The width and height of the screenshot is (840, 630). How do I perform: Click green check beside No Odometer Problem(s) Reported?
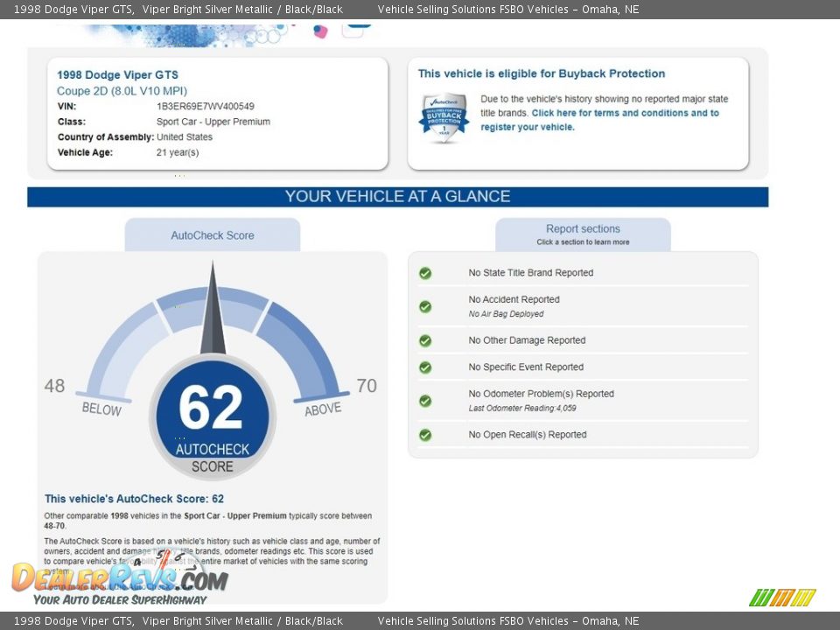(x=425, y=401)
